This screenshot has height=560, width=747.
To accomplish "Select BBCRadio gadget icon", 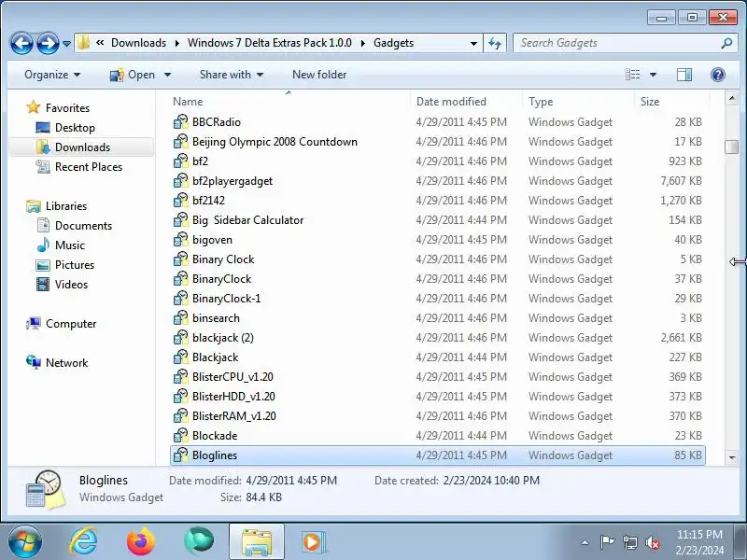I will [x=180, y=122].
